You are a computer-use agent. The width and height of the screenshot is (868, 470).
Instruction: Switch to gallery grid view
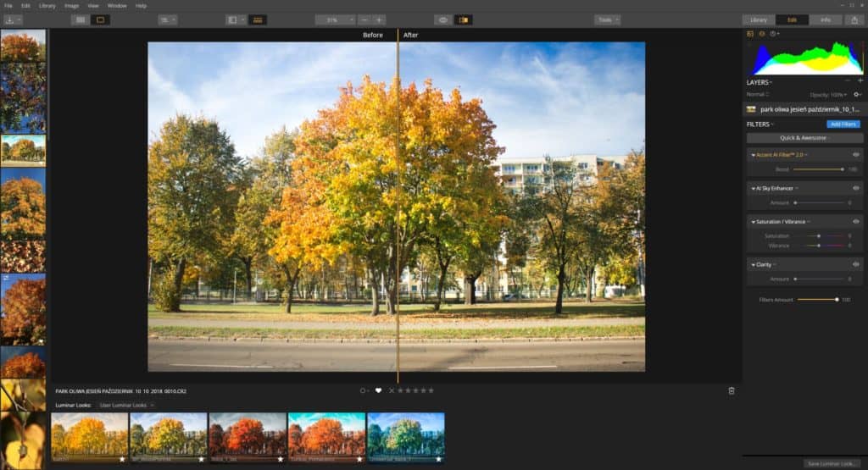(x=81, y=20)
